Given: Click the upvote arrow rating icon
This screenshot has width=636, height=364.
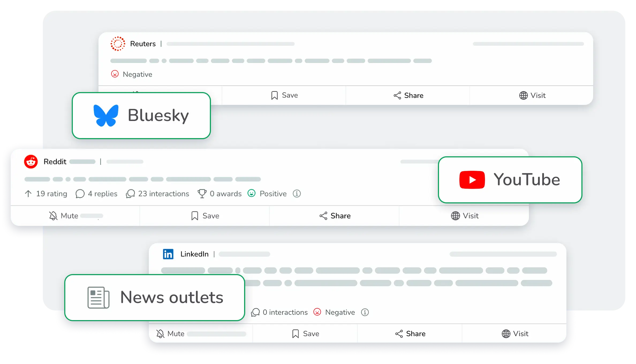Looking at the screenshot, I should (28, 194).
